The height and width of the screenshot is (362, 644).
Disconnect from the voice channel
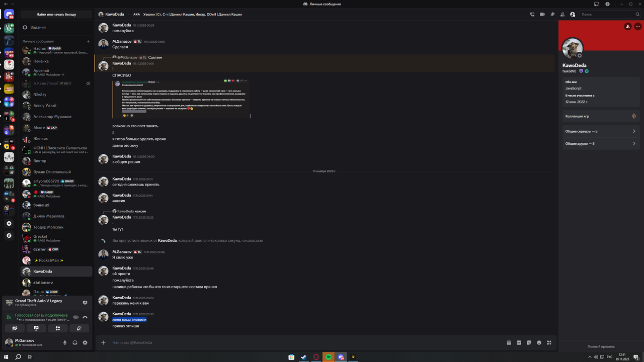(85, 317)
